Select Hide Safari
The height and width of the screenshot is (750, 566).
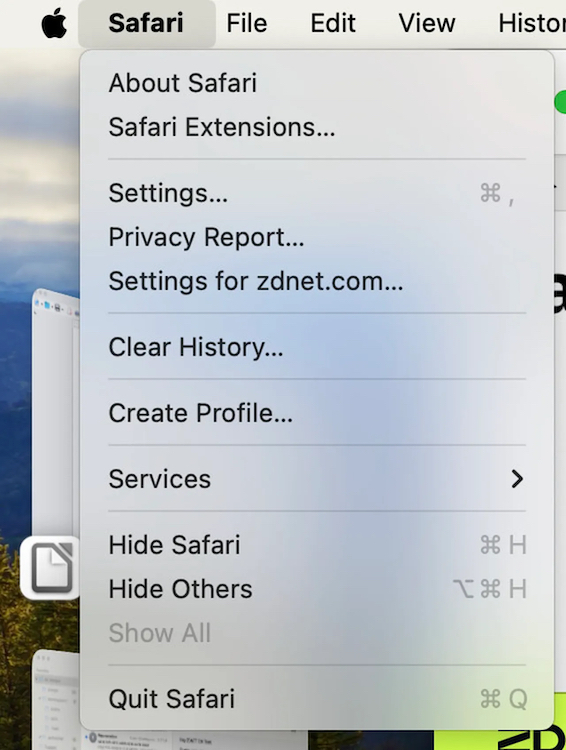point(317,545)
